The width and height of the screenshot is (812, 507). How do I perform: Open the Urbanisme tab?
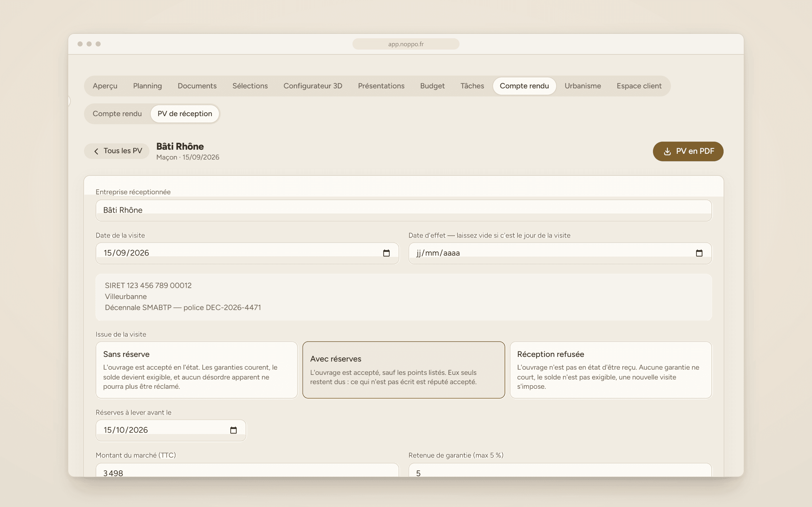[x=582, y=86]
